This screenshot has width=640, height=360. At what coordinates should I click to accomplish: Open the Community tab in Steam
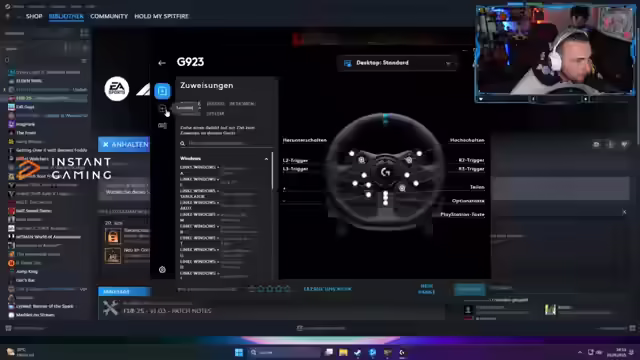pyautogui.click(x=109, y=16)
